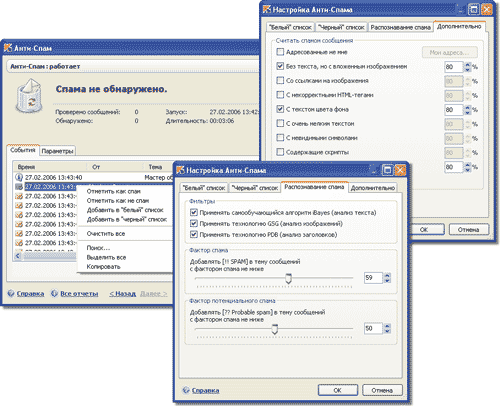Click title bar icon of front Настройка dialog
Image resolution: width=500 pixels, height=406 pixels.
tap(180, 170)
